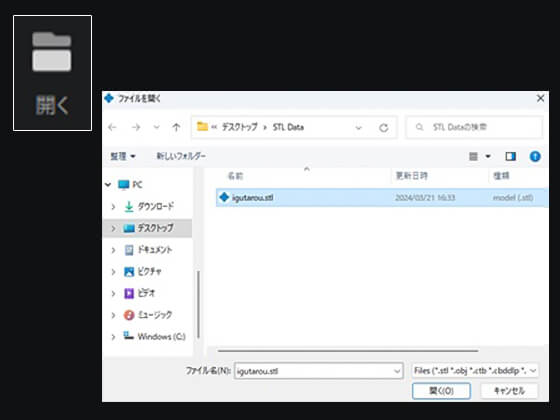Open the file type filter dropdown

click(475, 371)
